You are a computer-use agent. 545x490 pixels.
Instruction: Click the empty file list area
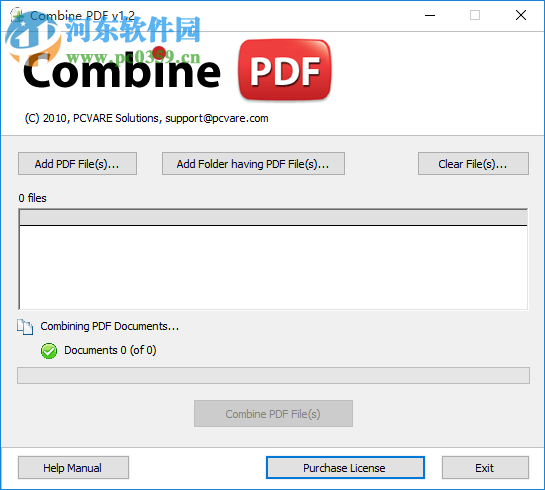(x=273, y=267)
